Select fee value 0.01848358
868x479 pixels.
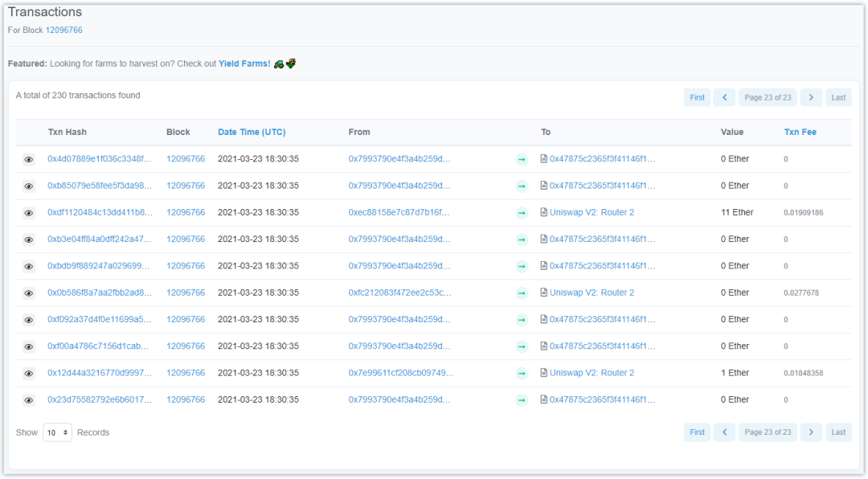(x=803, y=373)
